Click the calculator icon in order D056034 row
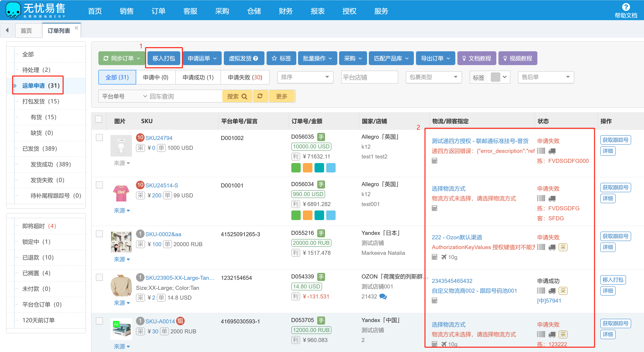The width and height of the screenshot is (644, 352). coord(435,208)
